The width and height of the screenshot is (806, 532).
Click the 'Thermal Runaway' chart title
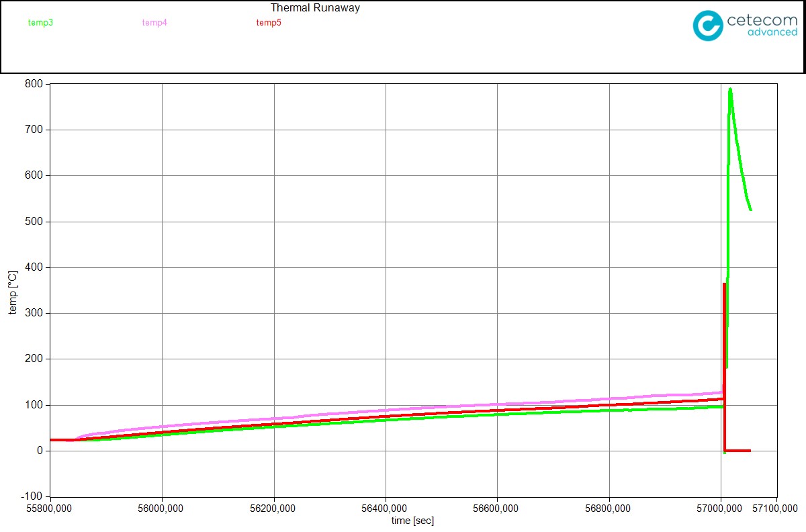pos(315,8)
